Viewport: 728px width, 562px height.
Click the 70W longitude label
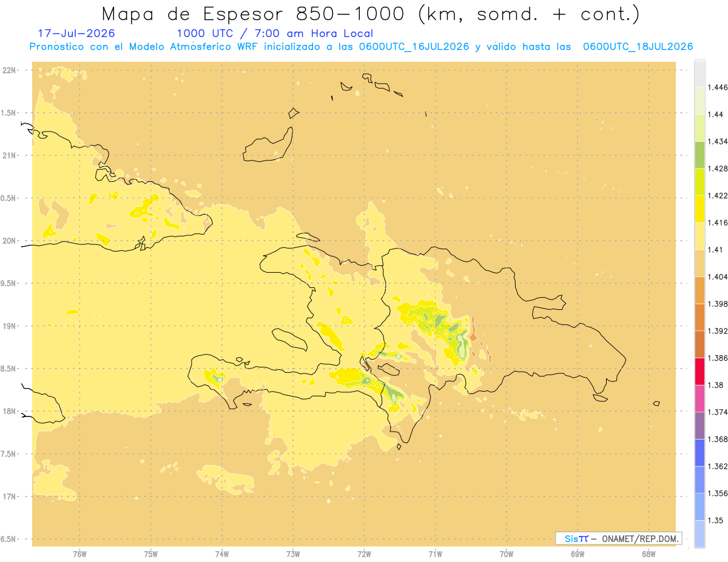point(506,554)
